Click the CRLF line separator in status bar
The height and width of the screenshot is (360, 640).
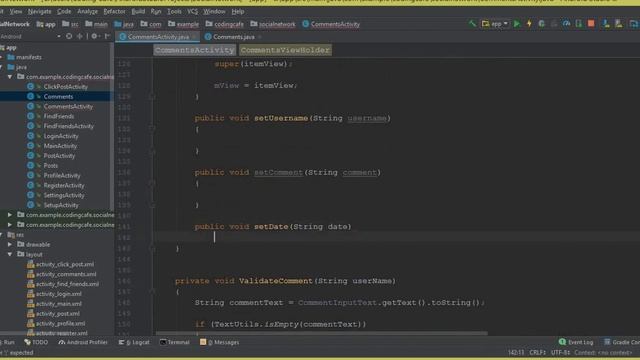537,352
